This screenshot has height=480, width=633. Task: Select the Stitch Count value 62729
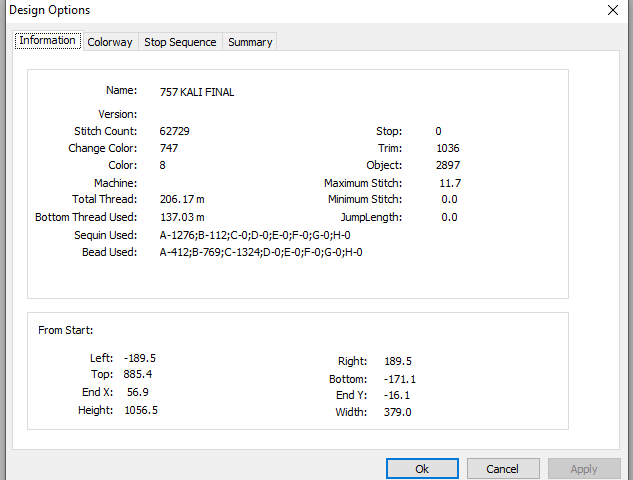(174, 131)
